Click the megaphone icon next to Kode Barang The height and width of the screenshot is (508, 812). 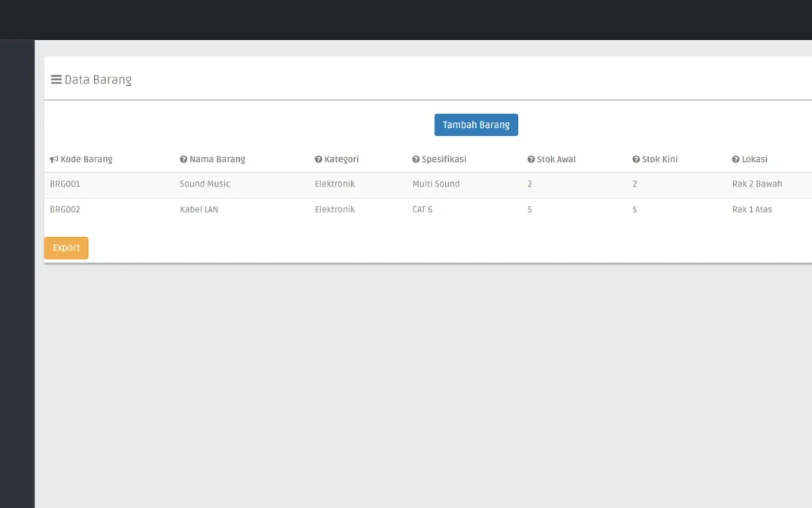point(54,160)
